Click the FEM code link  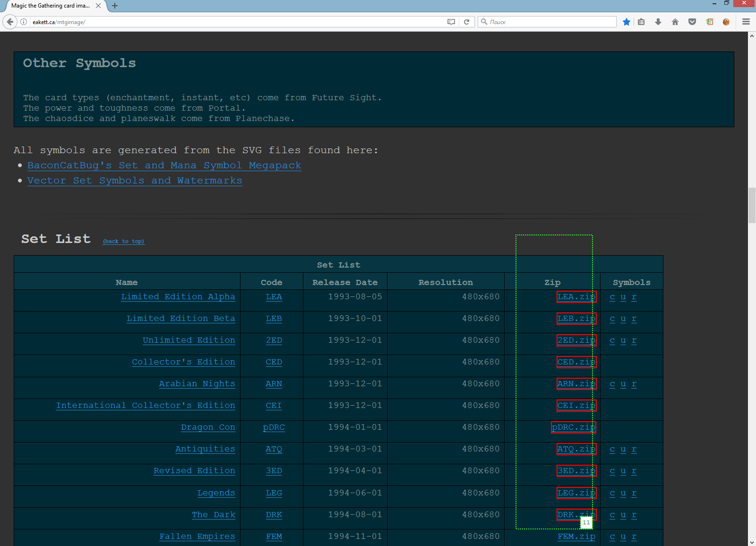(x=274, y=537)
